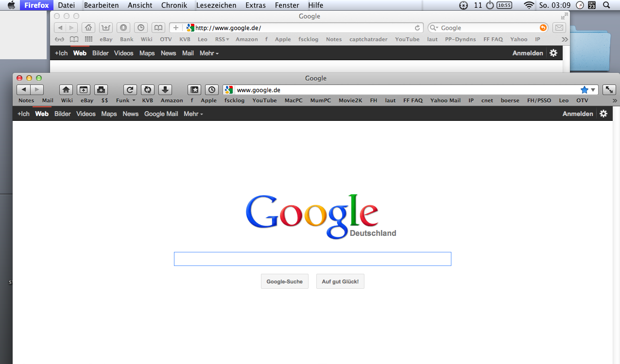
Task: Click battery time indicator in menu bar
Action: pyautogui.click(x=504, y=5)
